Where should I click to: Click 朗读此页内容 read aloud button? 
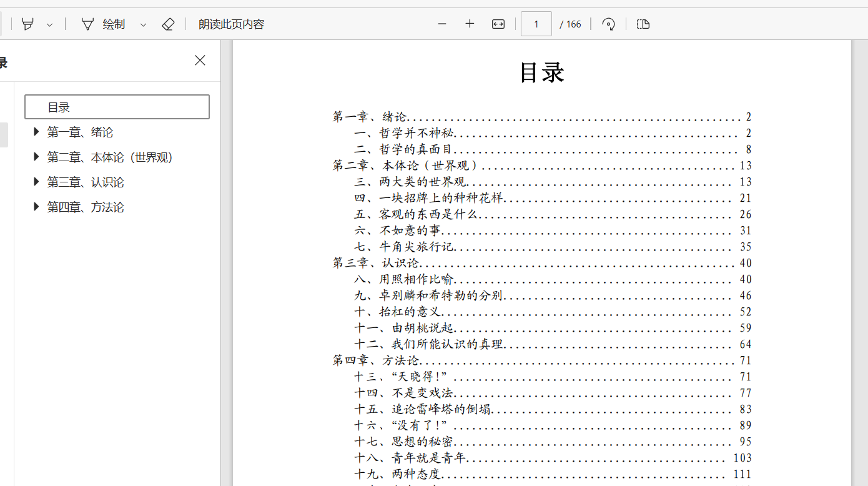click(232, 24)
